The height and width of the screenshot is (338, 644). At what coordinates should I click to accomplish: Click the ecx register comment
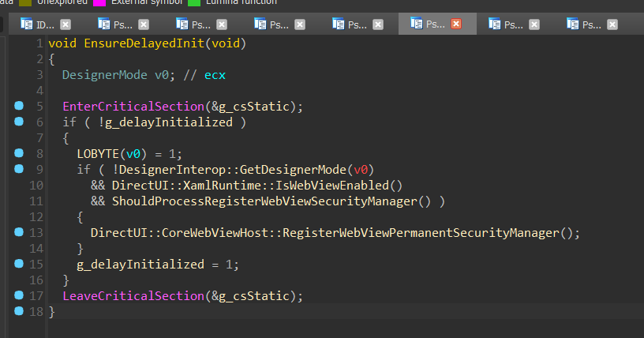[215, 75]
